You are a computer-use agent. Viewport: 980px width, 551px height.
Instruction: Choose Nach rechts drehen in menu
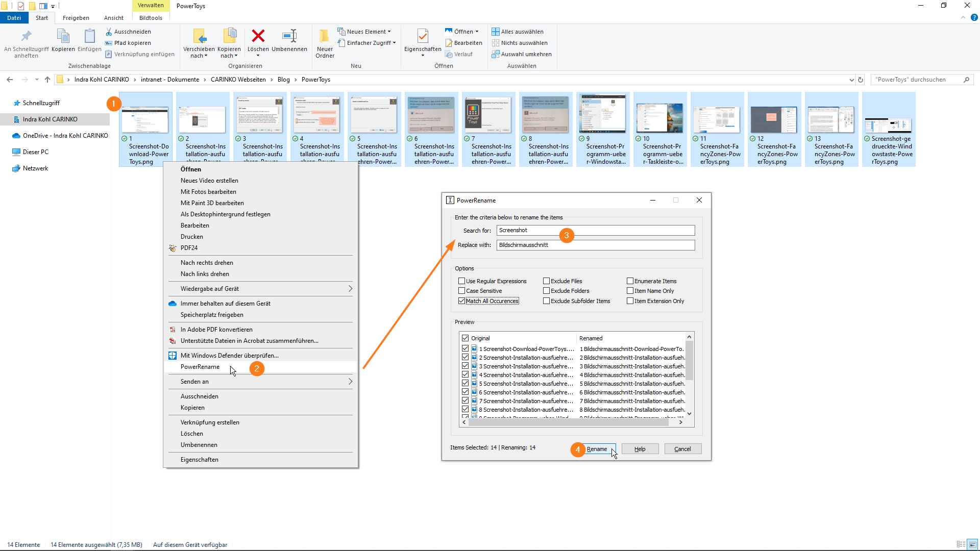[x=260, y=263]
